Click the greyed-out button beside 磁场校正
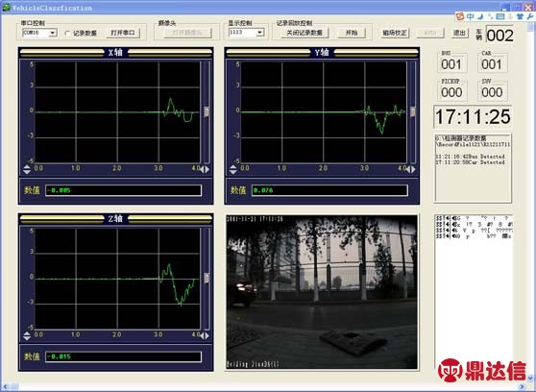The height and width of the screenshot is (392, 536). click(x=430, y=33)
